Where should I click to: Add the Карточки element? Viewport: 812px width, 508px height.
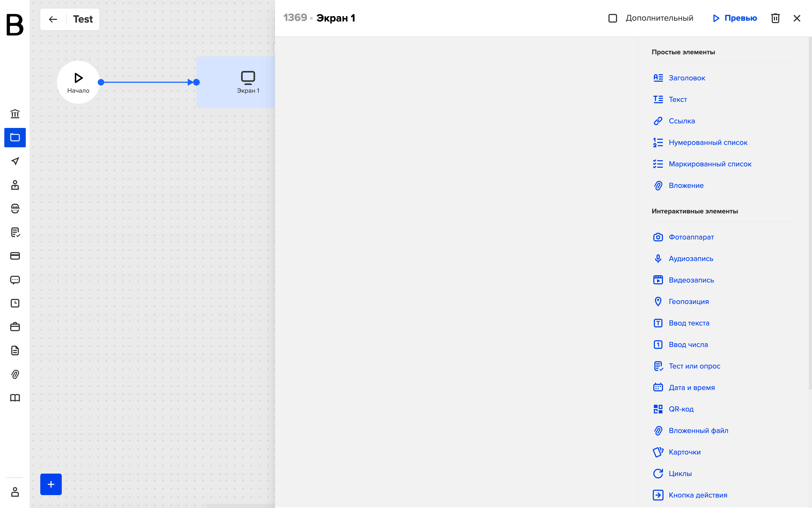[677, 452]
